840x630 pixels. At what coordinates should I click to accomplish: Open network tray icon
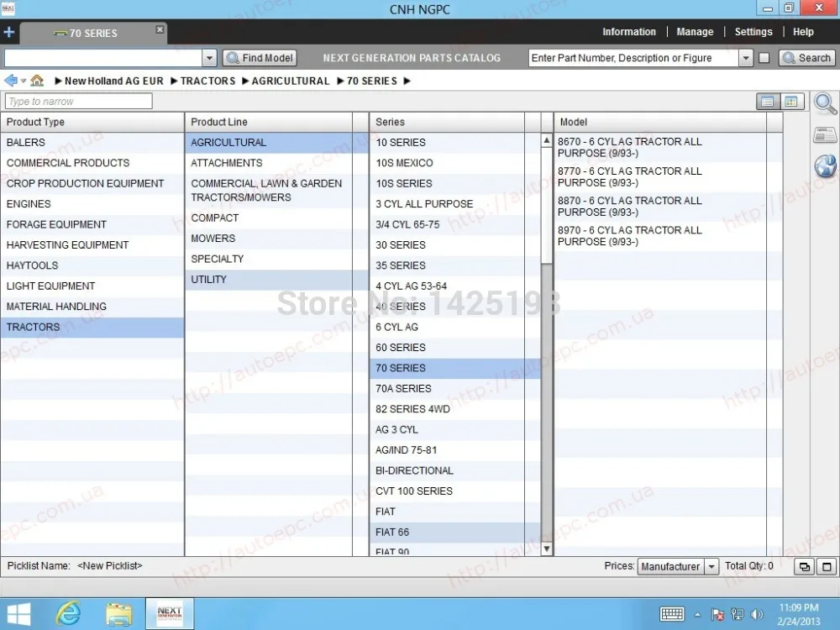coord(738,615)
